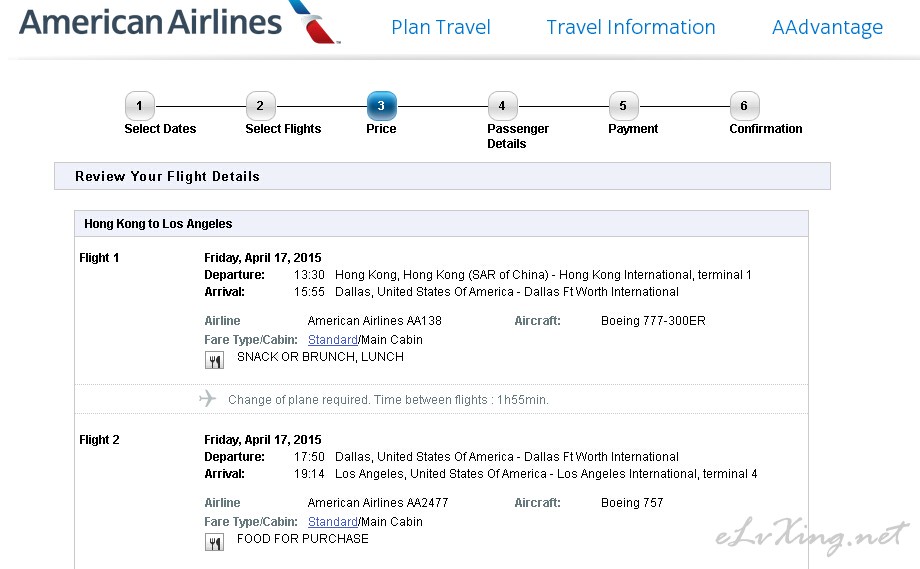Click the Select Flights step label
This screenshot has width=920, height=569.
click(x=283, y=129)
